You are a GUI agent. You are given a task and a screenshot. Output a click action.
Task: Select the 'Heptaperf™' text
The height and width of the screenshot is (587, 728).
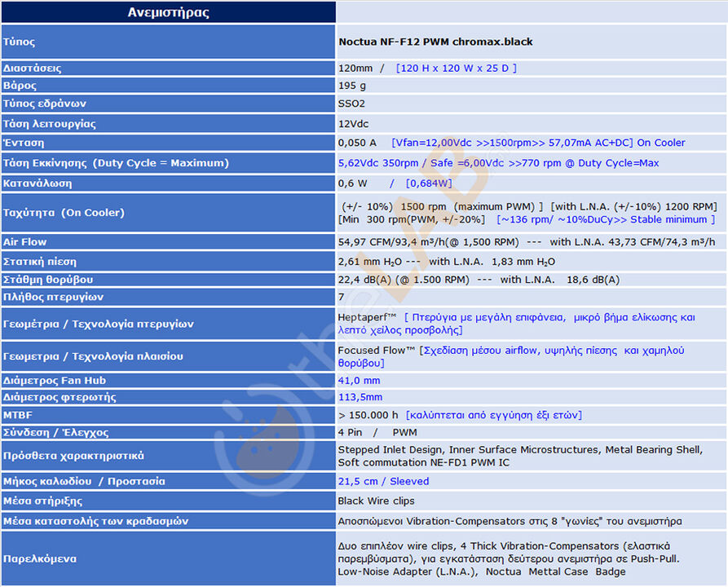367,318
